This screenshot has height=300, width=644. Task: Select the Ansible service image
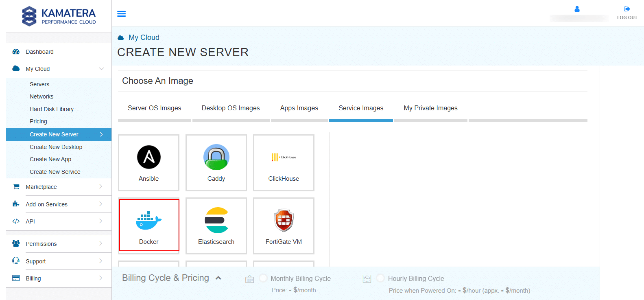tap(149, 163)
